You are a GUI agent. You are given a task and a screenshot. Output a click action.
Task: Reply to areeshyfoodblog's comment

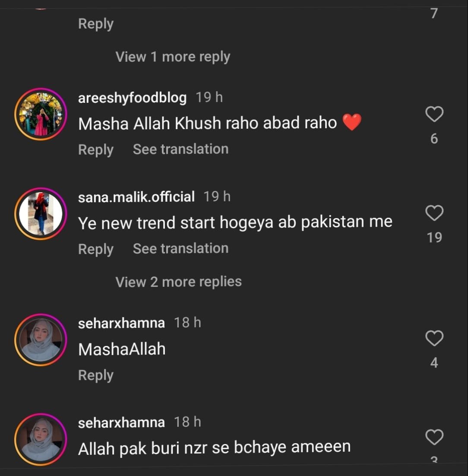pos(95,149)
